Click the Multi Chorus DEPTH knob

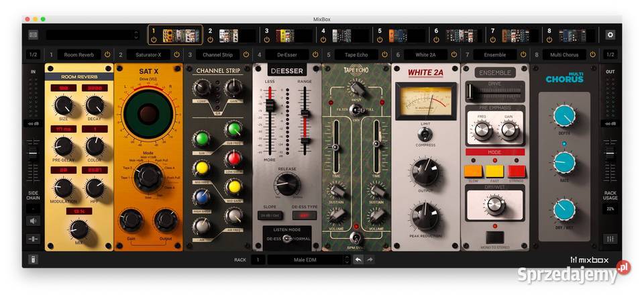(564, 116)
